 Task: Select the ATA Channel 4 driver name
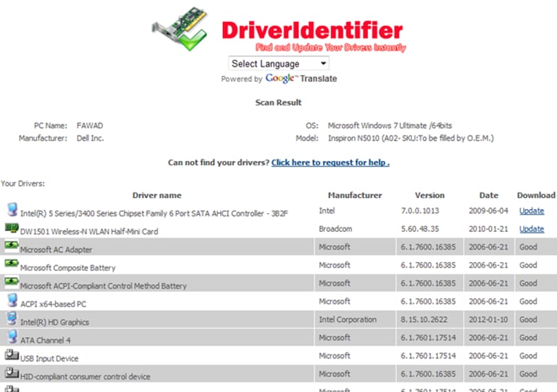[45, 340]
